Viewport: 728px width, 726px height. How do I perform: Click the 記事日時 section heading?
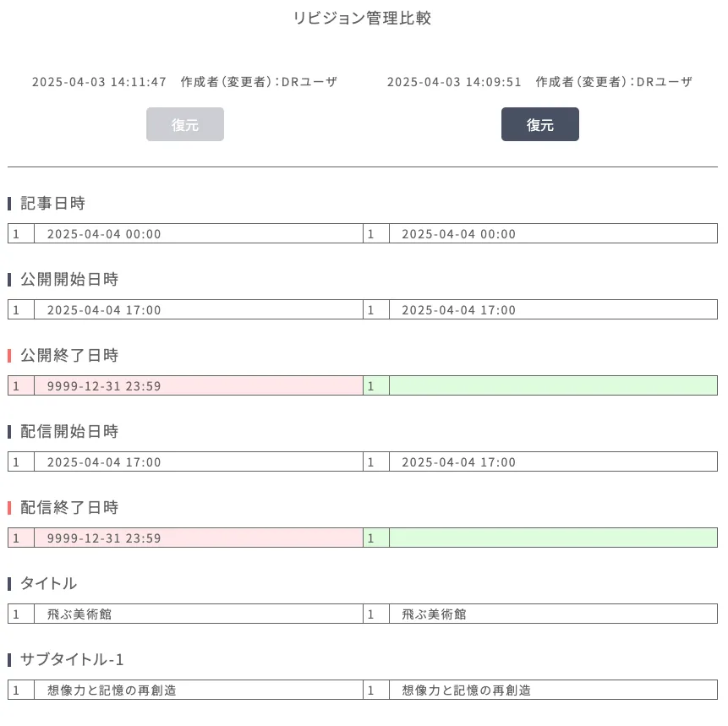(x=52, y=203)
